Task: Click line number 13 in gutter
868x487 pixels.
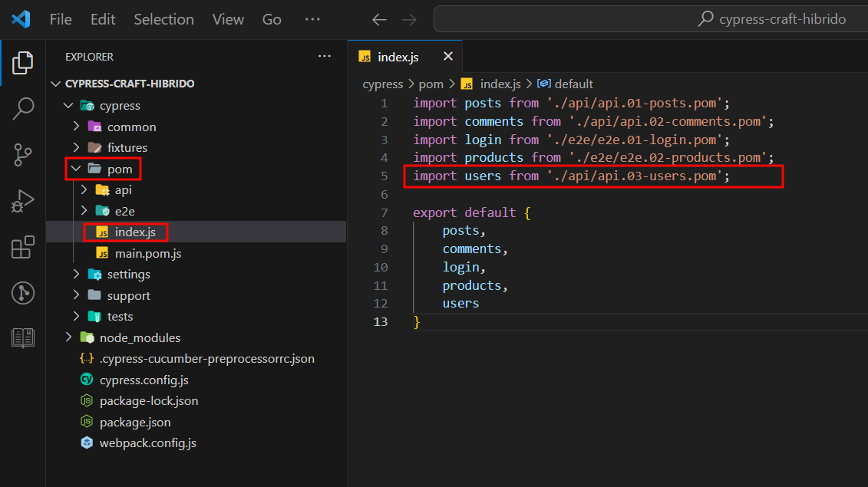Action: pyautogui.click(x=381, y=321)
